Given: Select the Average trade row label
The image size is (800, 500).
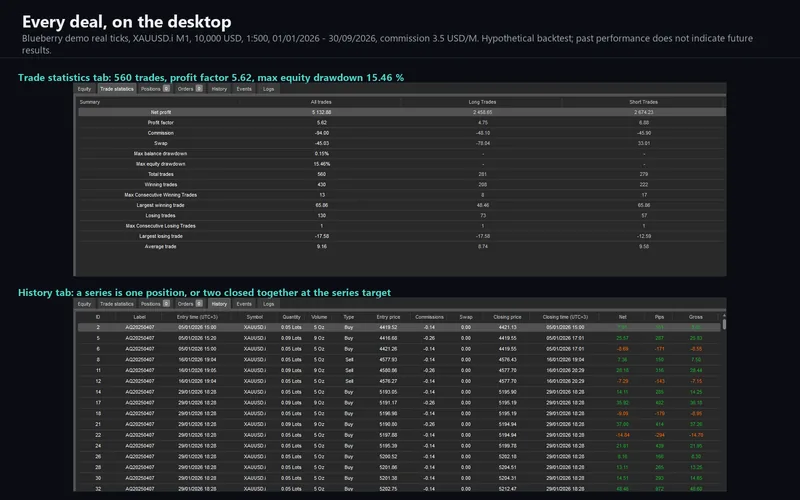Looking at the screenshot, I should tap(160, 246).
